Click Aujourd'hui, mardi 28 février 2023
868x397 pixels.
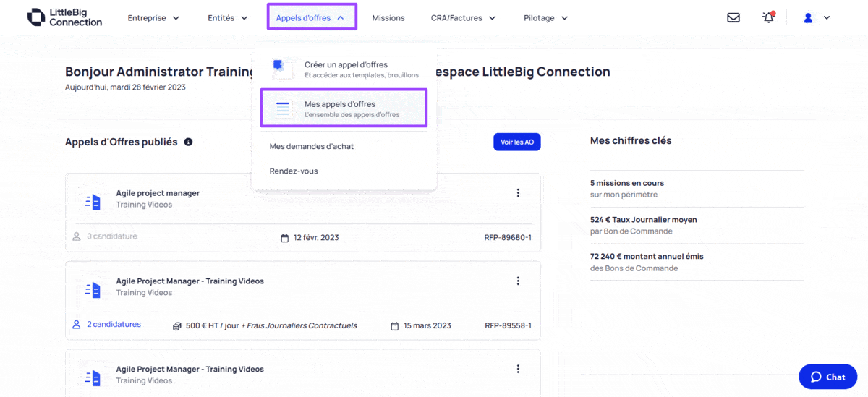(x=125, y=87)
